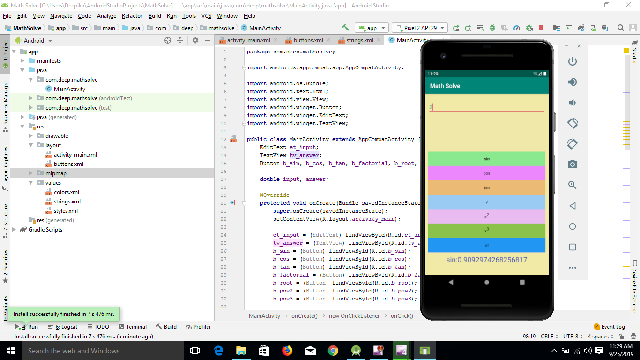Click the taskbar search box
Image resolution: width=640 pixels, height=360 pixels.
pyautogui.click(x=102, y=351)
